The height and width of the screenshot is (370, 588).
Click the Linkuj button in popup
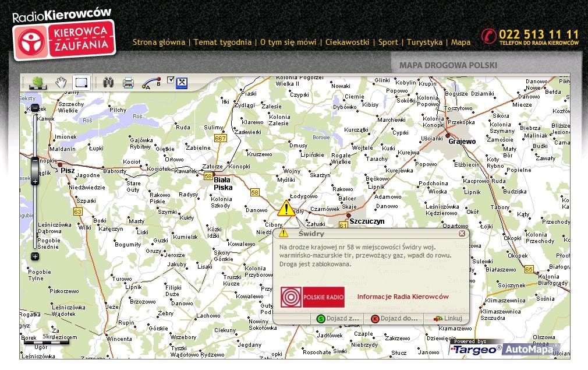click(x=448, y=319)
